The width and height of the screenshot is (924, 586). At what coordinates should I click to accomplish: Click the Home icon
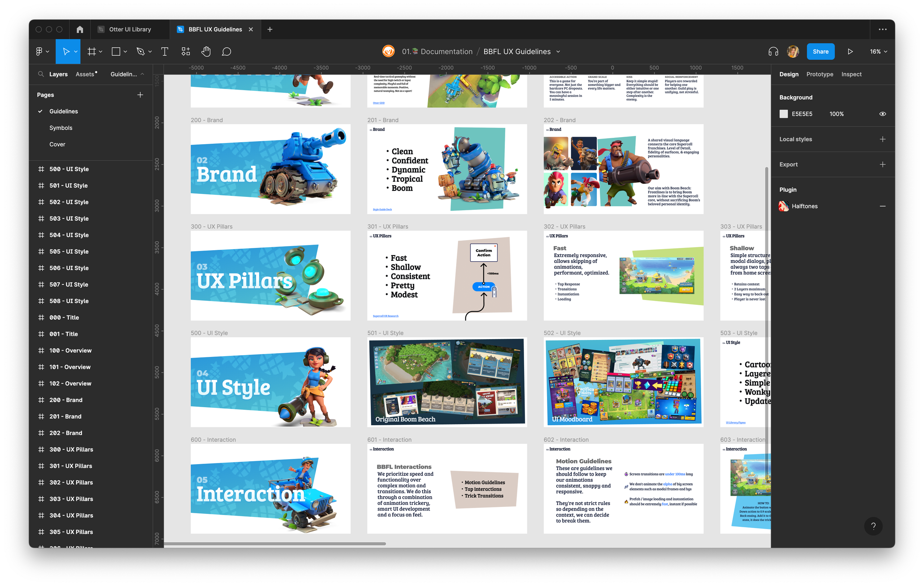pos(80,29)
